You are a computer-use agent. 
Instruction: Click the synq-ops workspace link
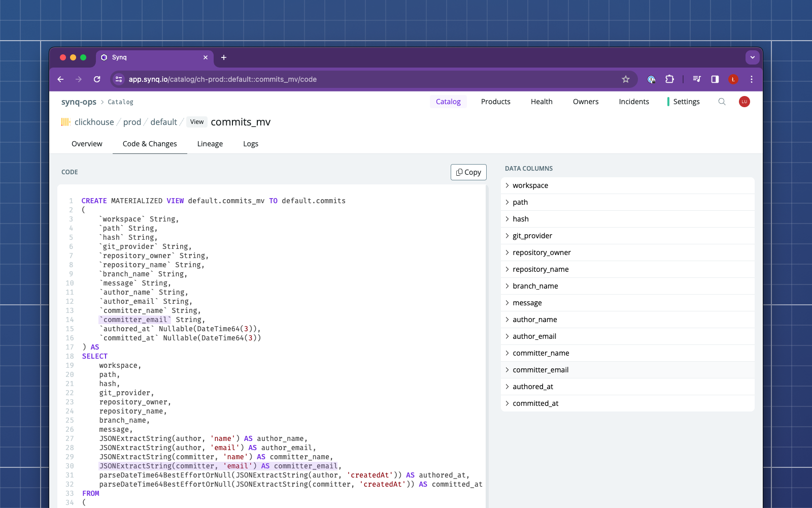79,102
